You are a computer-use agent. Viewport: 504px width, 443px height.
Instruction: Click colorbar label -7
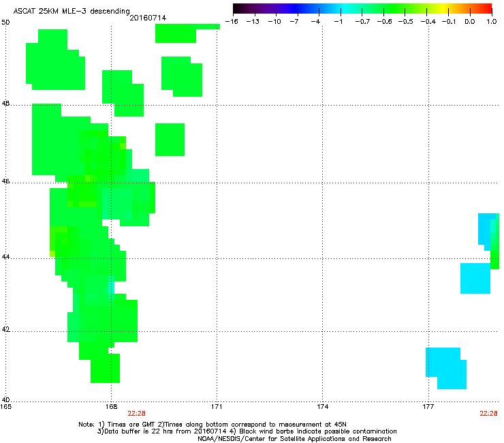[294, 22]
